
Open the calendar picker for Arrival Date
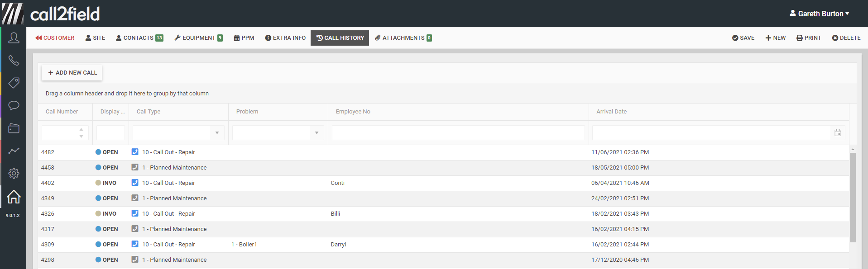(x=838, y=133)
